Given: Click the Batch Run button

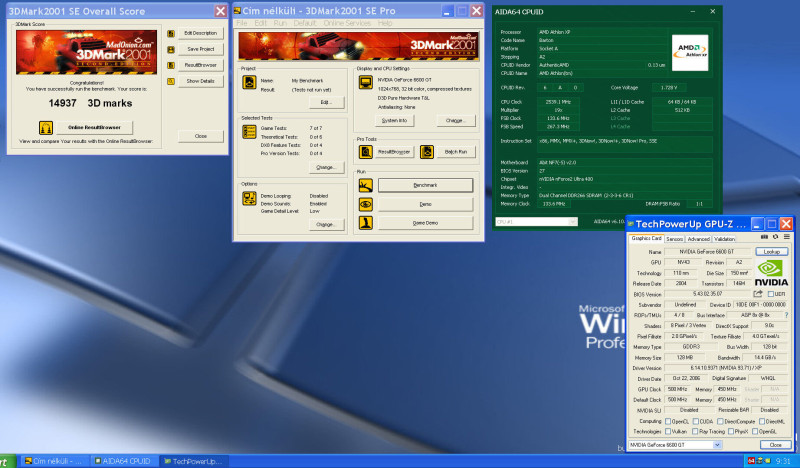Looking at the screenshot, I should coord(456,152).
